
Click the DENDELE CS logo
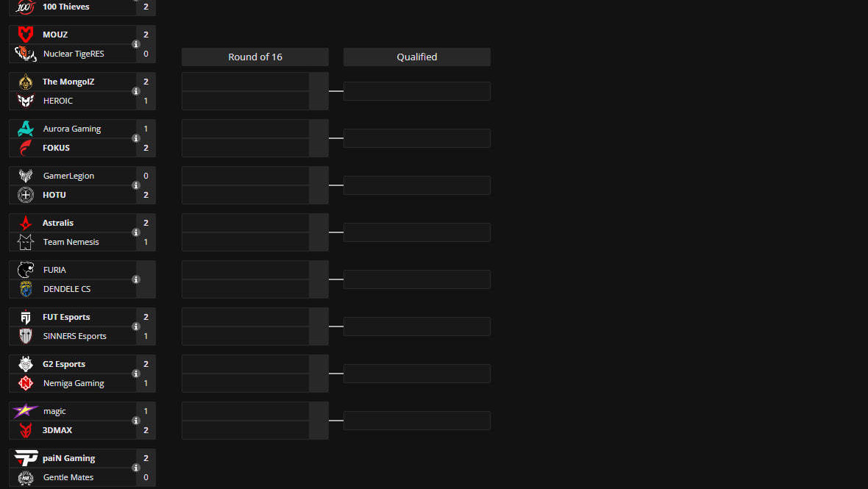click(26, 289)
